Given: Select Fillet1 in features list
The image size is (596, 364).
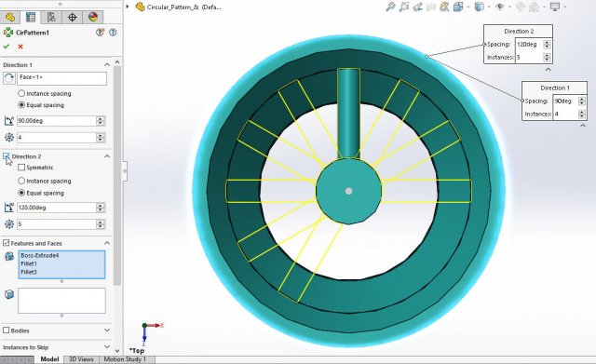Looking at the screenshot, I should pos(29,263).
